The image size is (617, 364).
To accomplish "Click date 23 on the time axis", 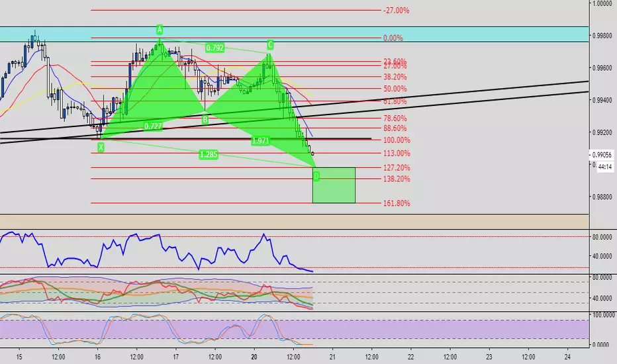I will pos(489,357).
